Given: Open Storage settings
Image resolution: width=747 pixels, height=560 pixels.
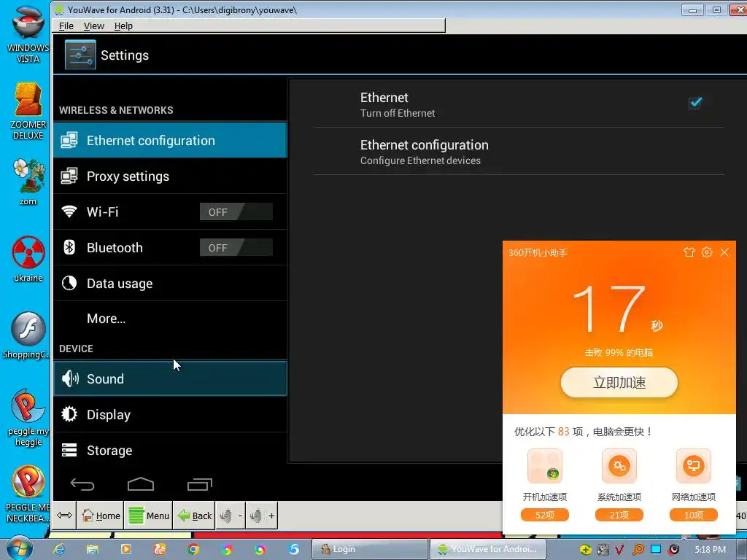Looking at the screenshot, I should pyautogui.click(x=170, y=451).
